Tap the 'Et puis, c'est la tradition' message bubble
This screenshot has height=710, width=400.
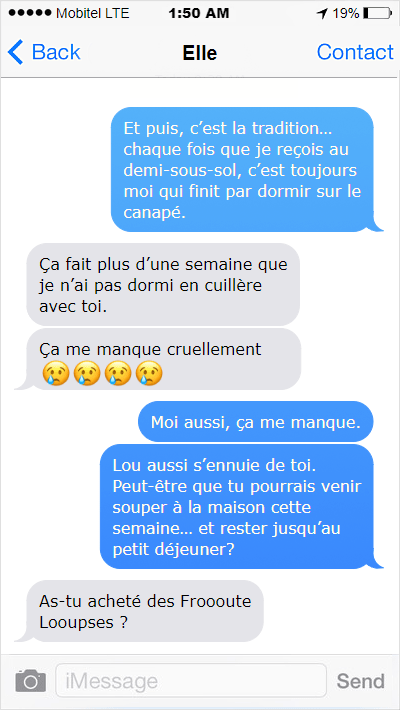point(243,169)
